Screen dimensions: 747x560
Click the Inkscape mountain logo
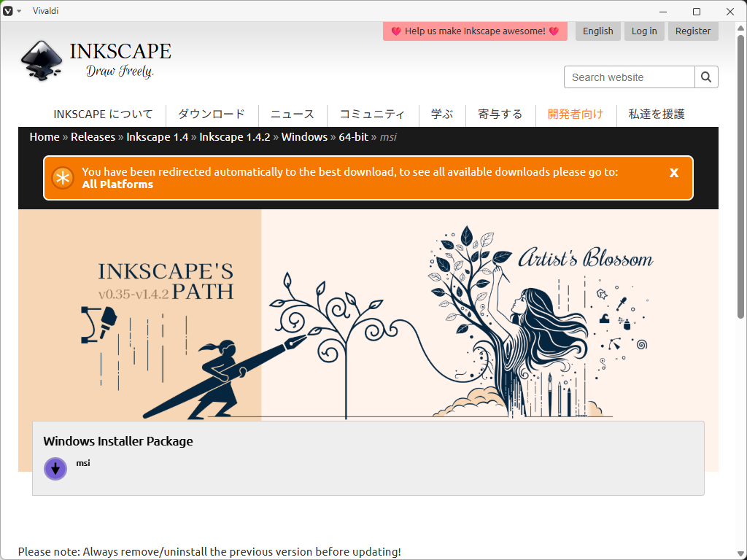pyautogui.click(x=42, y=61)
